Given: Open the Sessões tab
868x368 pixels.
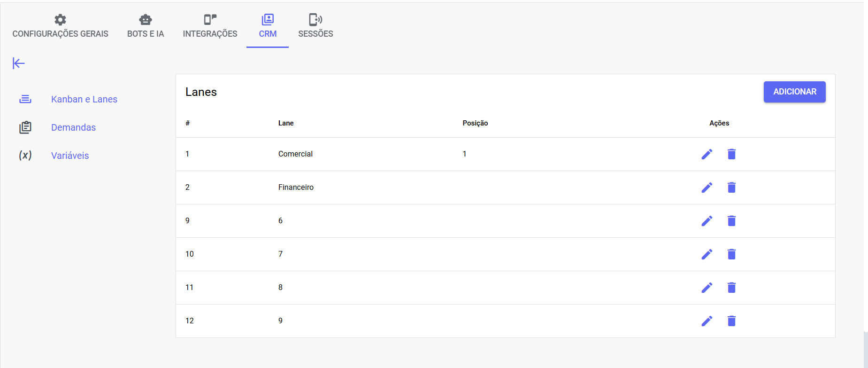Looking at the screenshot, I should pos(315,26).
